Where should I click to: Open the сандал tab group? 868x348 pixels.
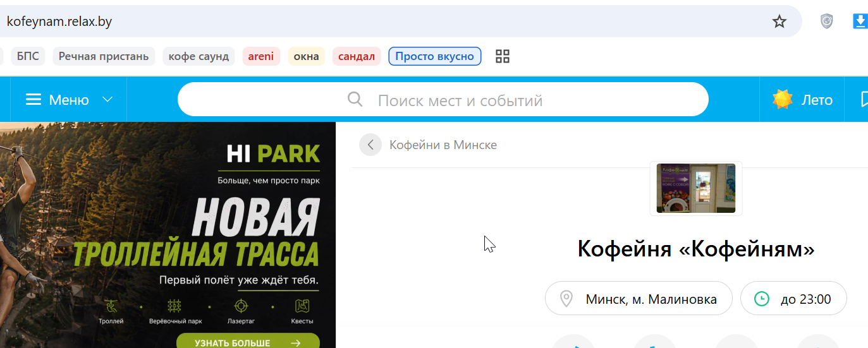357,56
